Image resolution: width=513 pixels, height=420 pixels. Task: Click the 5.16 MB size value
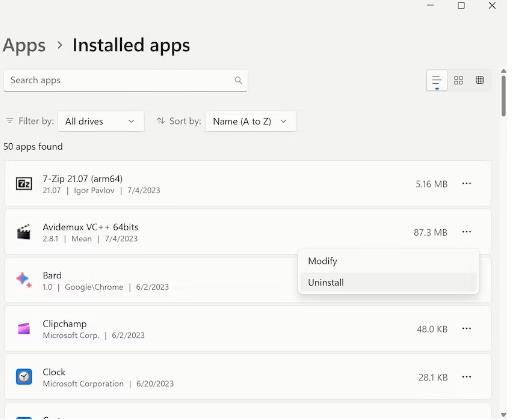pyautogui.click(x=431, y=184)
